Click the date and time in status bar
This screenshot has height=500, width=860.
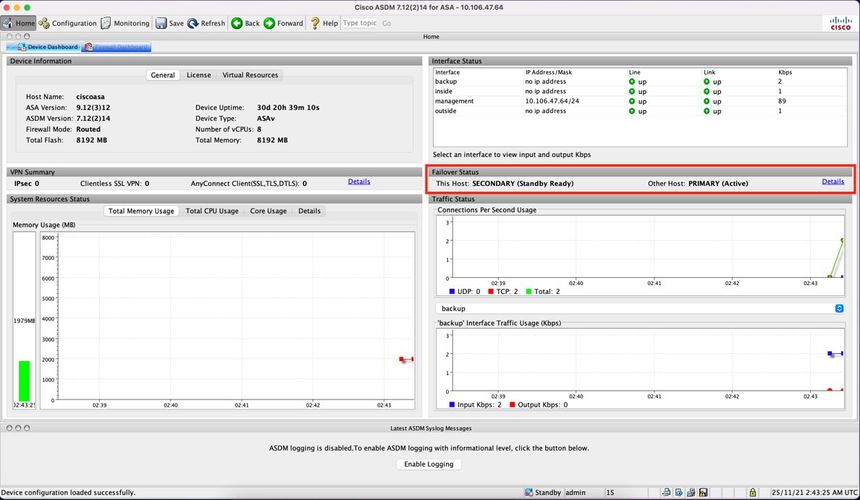point(814,492)
